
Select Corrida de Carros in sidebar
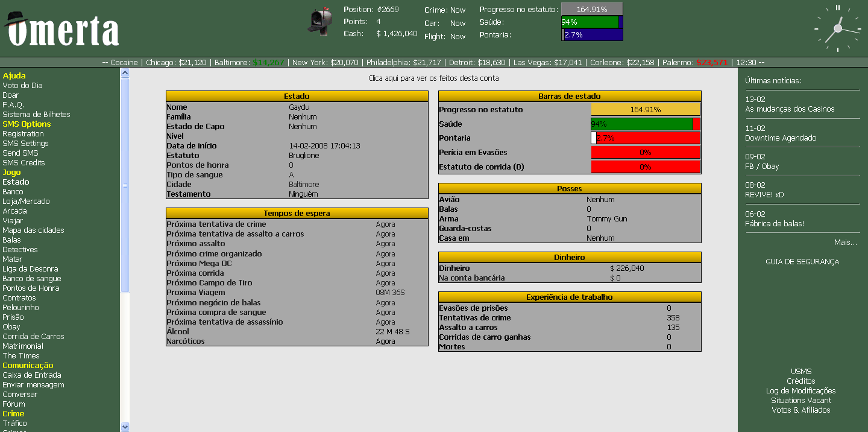coord(33,337)
